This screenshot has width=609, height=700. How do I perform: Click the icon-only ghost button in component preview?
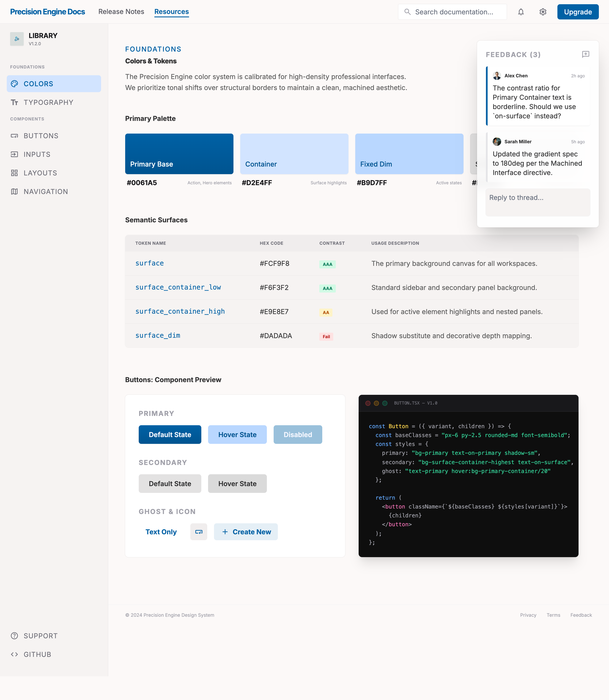coord(199,532)
